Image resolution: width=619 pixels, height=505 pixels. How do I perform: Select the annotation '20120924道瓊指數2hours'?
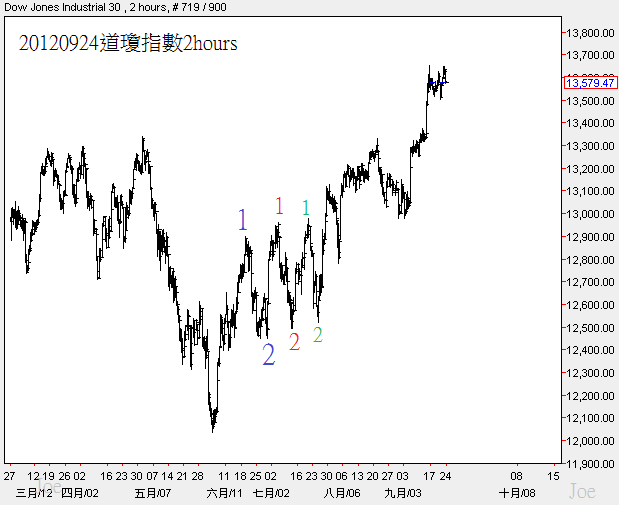[x=128, y=43]
